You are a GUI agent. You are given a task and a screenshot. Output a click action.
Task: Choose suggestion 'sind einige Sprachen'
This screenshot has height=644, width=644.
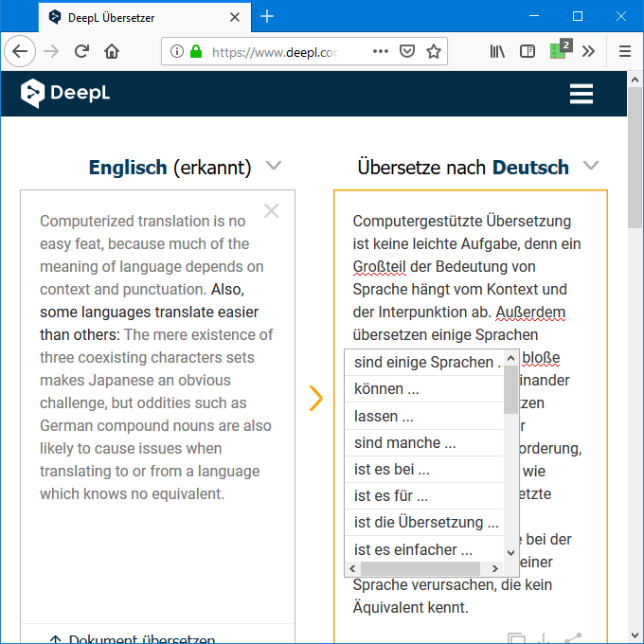click(424, 362)
